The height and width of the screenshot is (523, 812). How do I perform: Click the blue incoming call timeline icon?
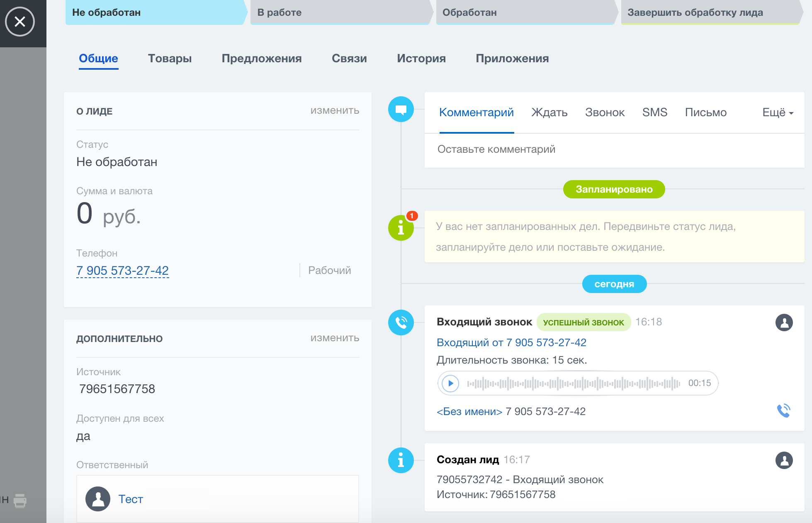coord(401,323)
